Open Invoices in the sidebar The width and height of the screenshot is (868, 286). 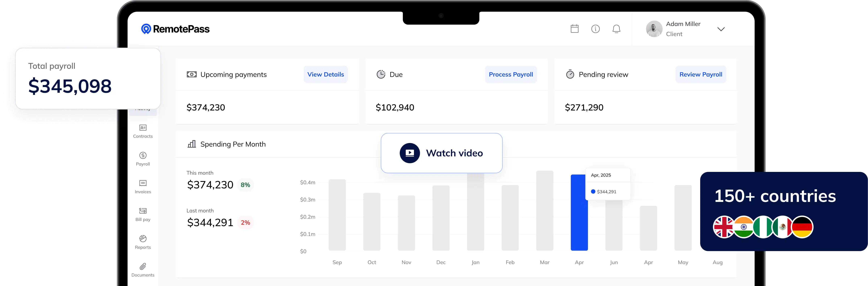[143, 187]
